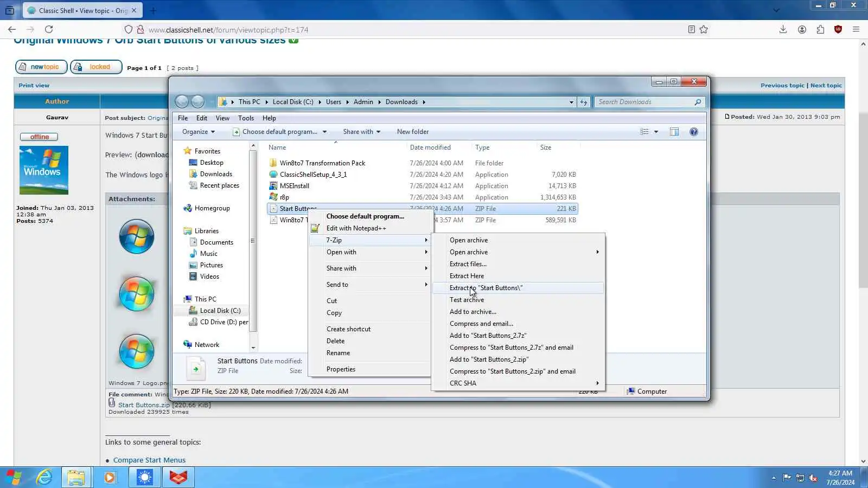The width and height of the screenshot is (868, 488).
Task: Open the browser downloads panel
Action: click(783, 29)
